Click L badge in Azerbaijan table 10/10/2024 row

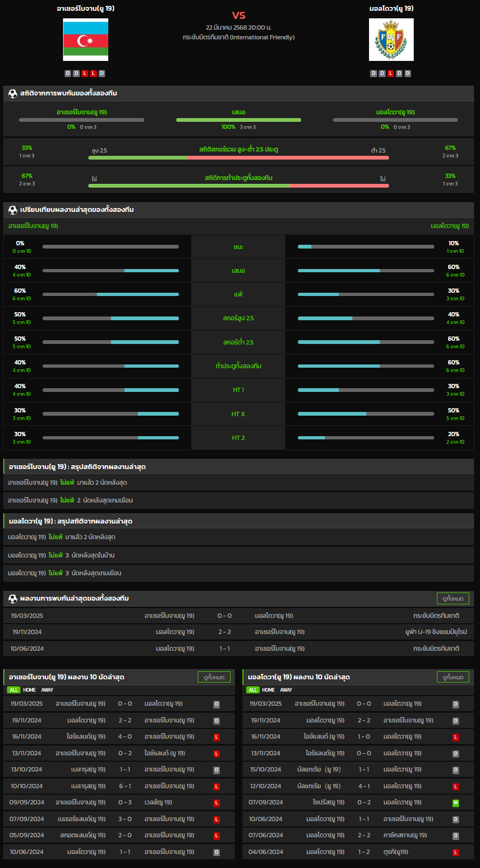tap(217, 787)
